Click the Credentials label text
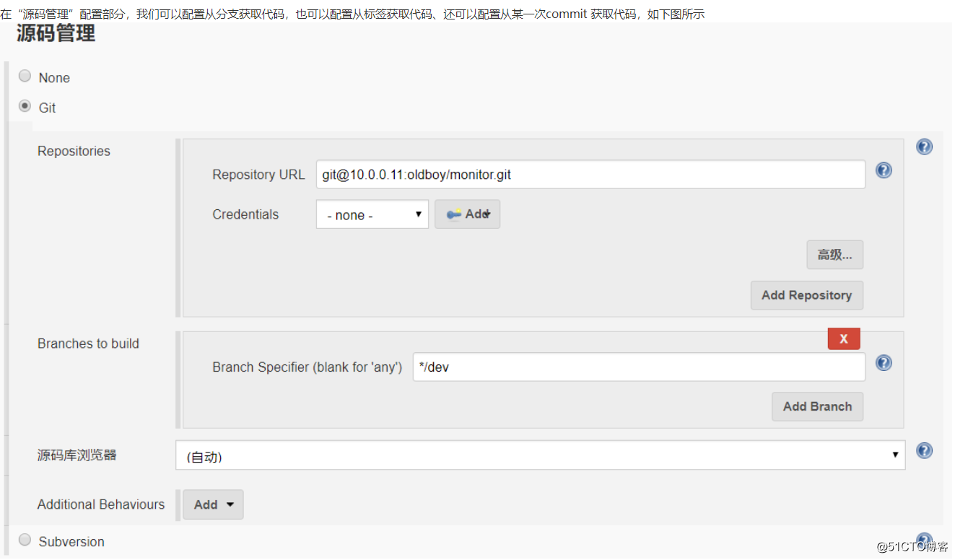Viewport: 955px width, 560px height. 245,214
